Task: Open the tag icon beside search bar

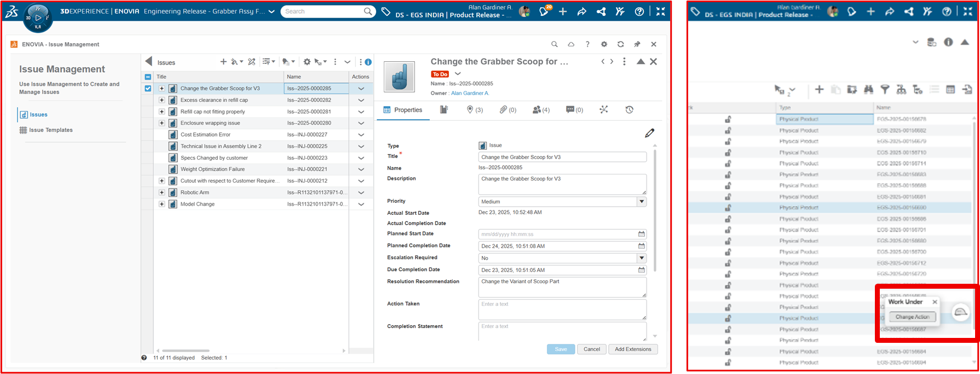Action: click(386, 11)
